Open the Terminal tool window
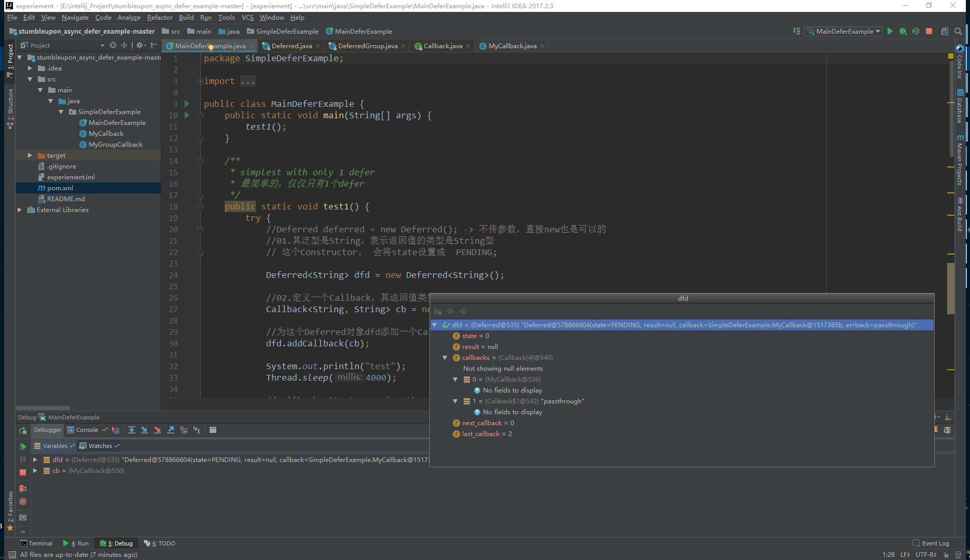970x560 pixels. [36, 543]
